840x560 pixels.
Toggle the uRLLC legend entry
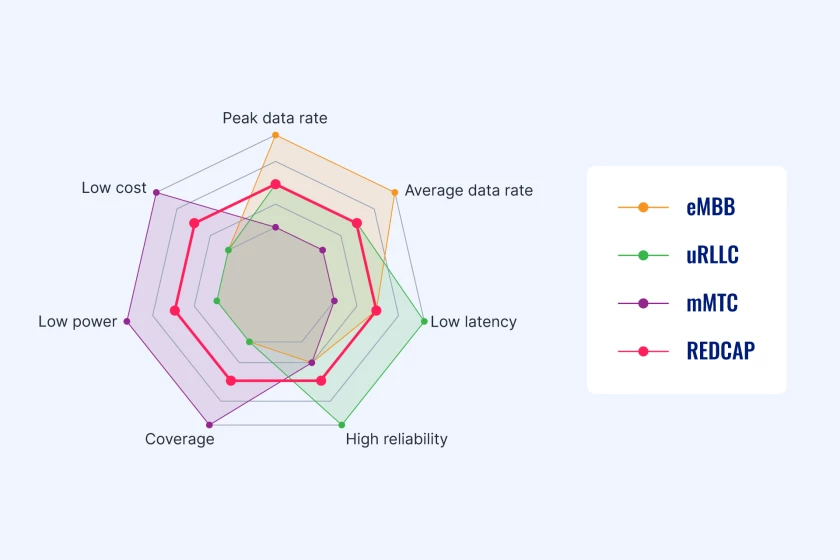pos(678,255)
